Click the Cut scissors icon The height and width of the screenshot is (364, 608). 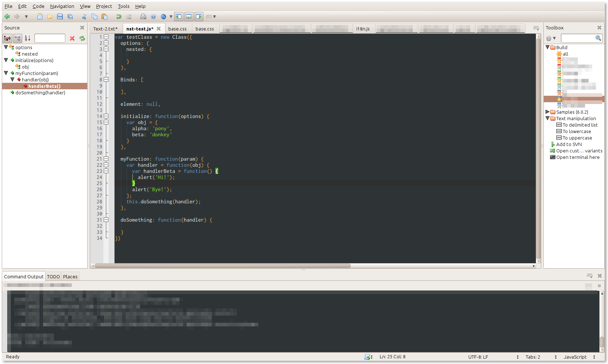[x=84, y=16]
